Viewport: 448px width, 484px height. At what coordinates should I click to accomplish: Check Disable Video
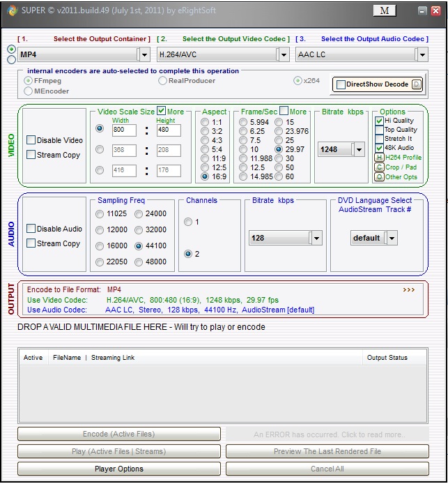(x=31, y=139)
